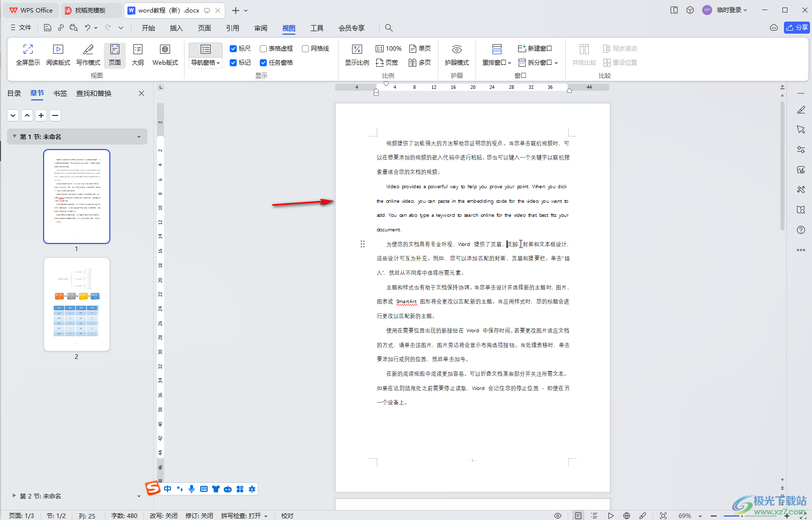Viewport: 812px width, 520px height.
Task: Switch to reading layout view
Action: (58, 55)
